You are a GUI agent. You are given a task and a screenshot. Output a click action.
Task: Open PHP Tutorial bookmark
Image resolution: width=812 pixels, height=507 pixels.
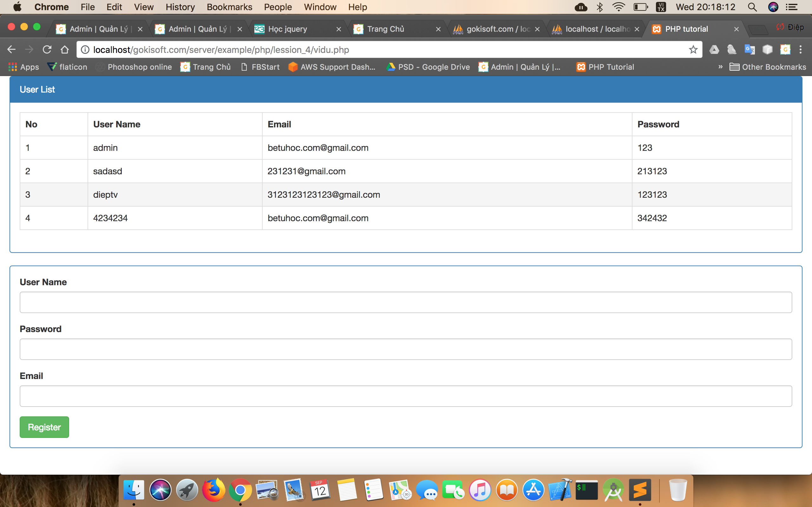tap(605, 67)
